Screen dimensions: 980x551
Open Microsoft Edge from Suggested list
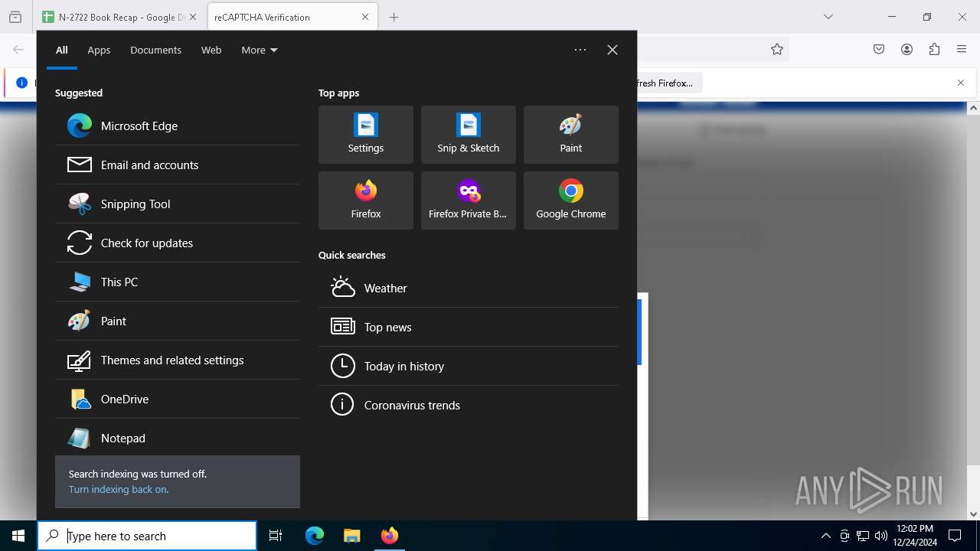point(178,126)
